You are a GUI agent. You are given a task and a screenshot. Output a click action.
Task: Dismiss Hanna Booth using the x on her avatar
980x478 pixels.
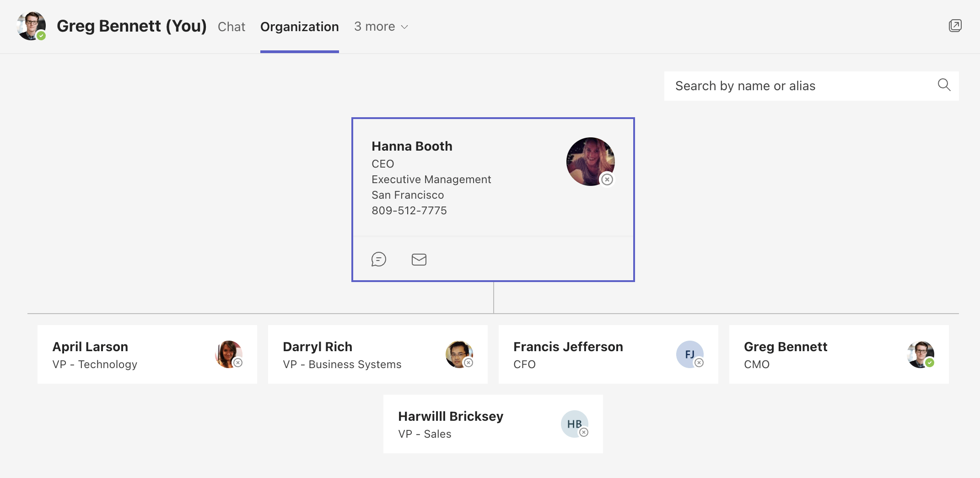click(x=607, y=179)
